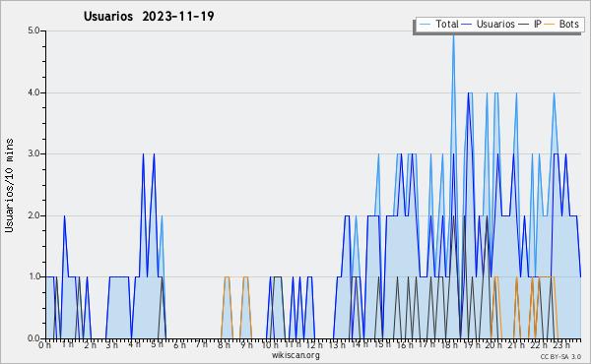Click the 1.0 y-axis value

tap(33, 276)
